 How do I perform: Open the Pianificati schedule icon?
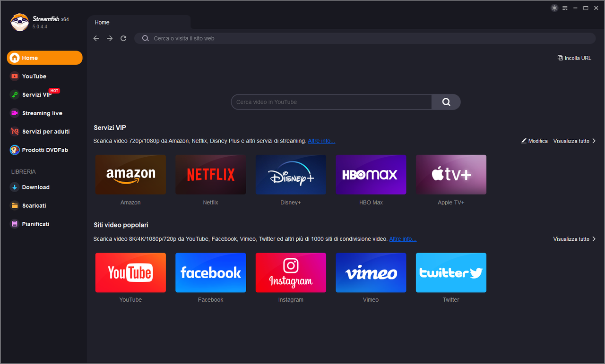[x=15, y=224]
